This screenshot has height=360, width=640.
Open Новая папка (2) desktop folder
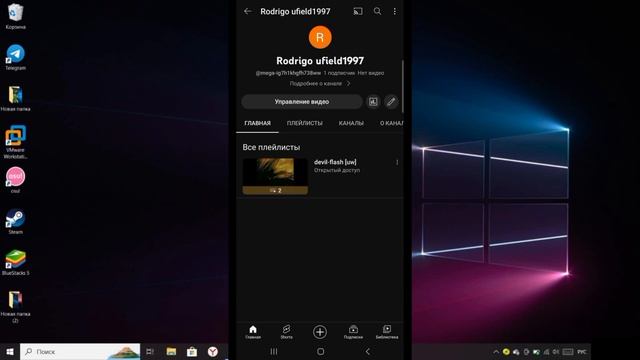(x=16, y=307)
